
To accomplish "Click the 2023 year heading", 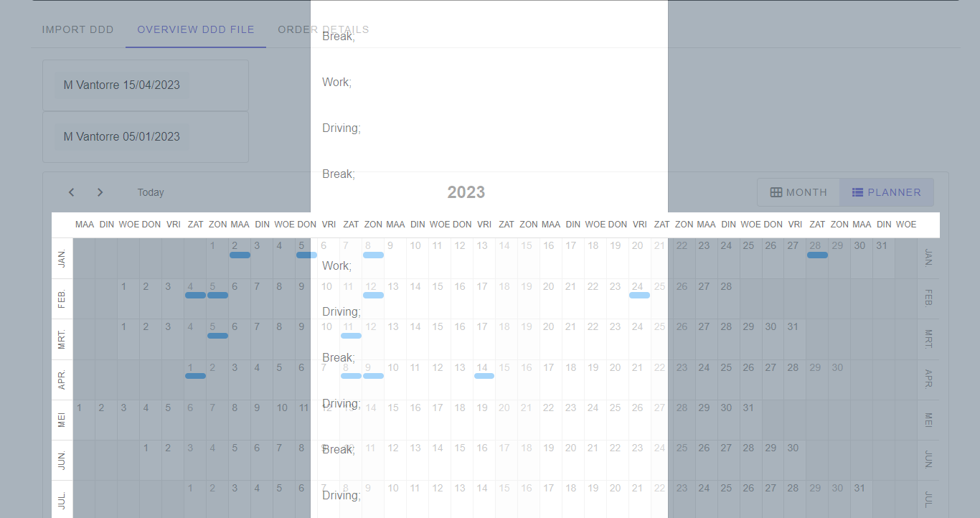I will click(x=466, y=192).
